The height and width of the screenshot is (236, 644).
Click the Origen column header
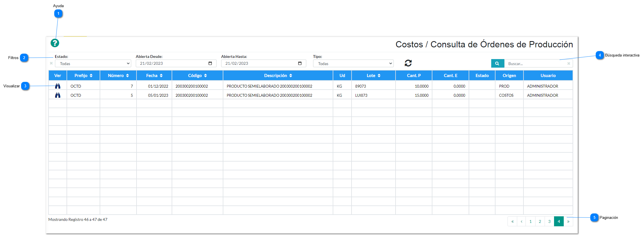[509, 76]
